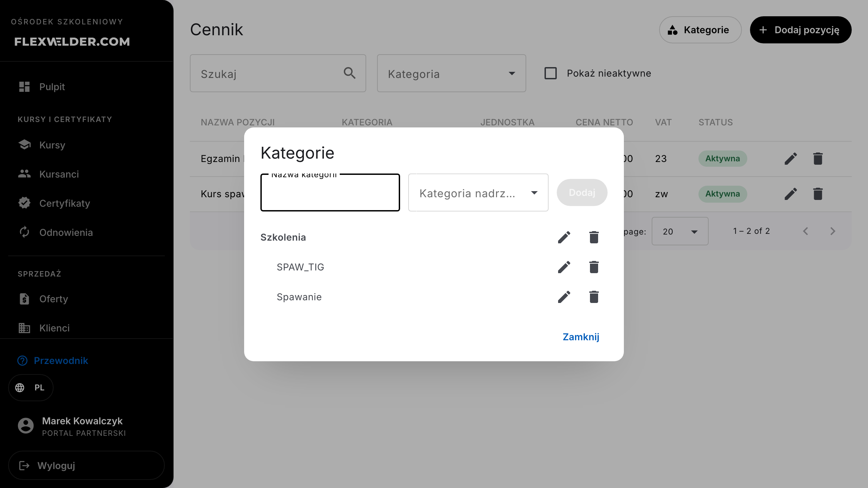Image resolution: width=868 pixels, height=488 pixels.
Task: Click the user avatar icon
Action: [26, 426]
